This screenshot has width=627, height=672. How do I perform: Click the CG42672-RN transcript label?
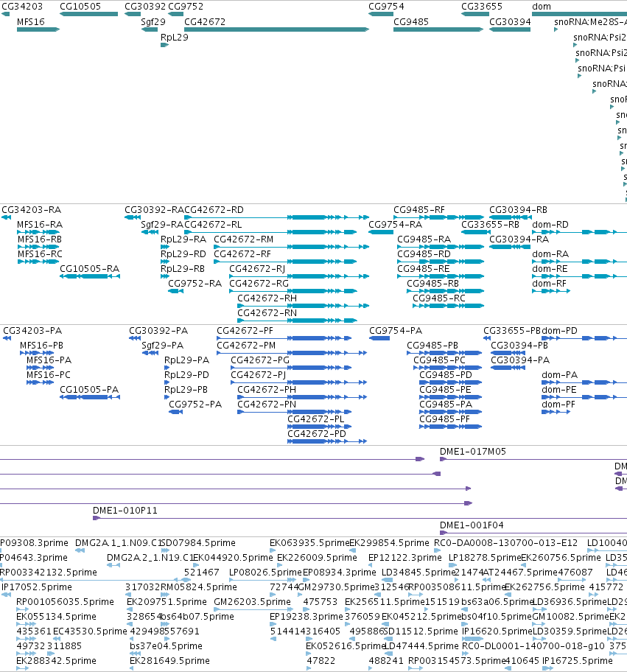point(267,313)
